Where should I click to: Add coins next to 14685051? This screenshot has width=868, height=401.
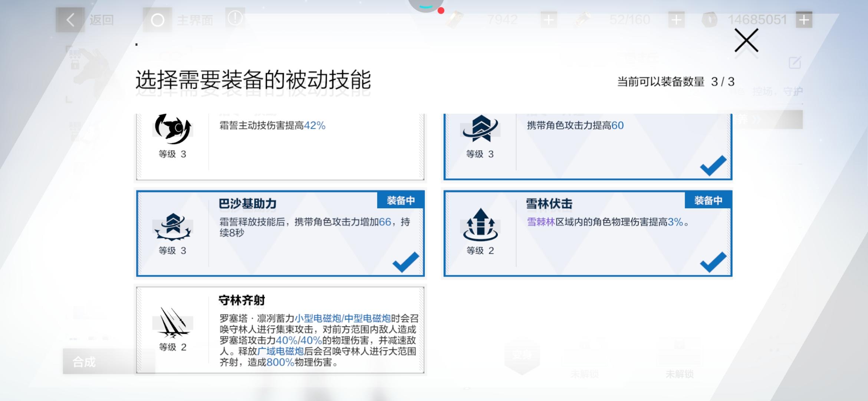click(x=804, y=20)
